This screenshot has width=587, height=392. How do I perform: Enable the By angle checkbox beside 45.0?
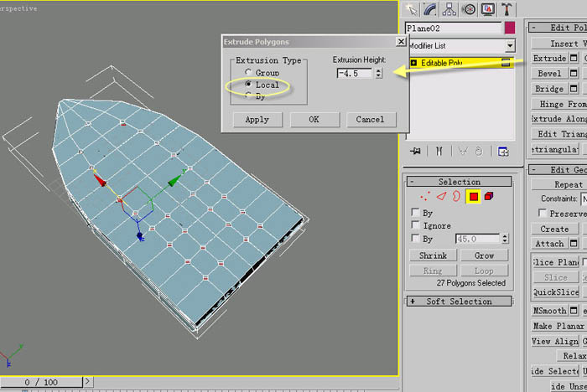[x=415, y=238]
